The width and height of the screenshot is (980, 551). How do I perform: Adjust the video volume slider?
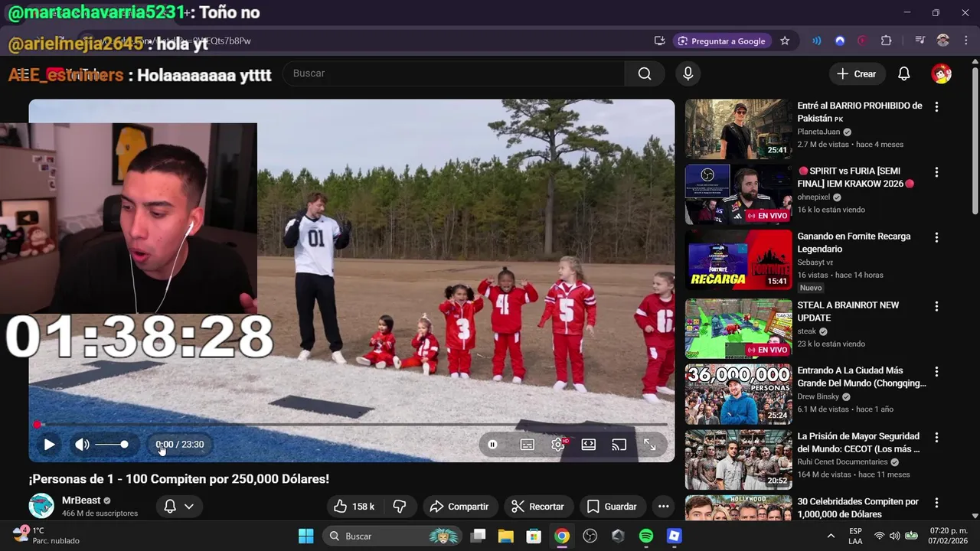(112, 445)
